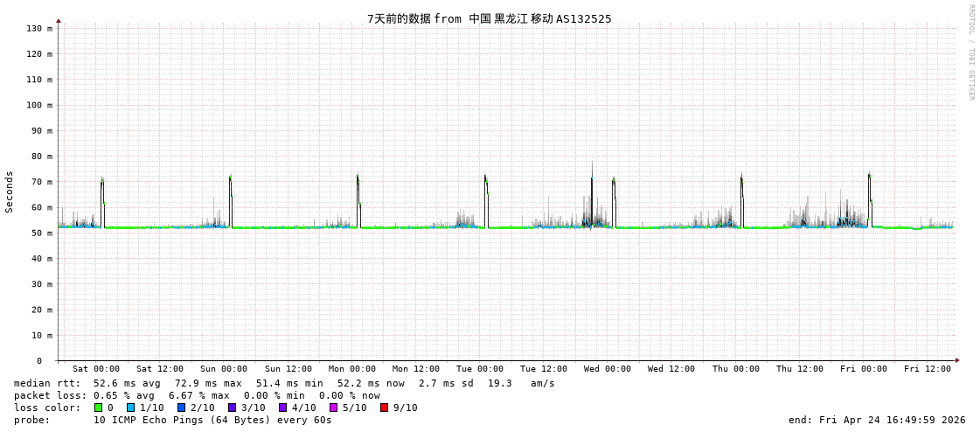The image size is (980, 432).
Task: Click the end timestamp Fri Apr 24 text
Action: [877, 420]
